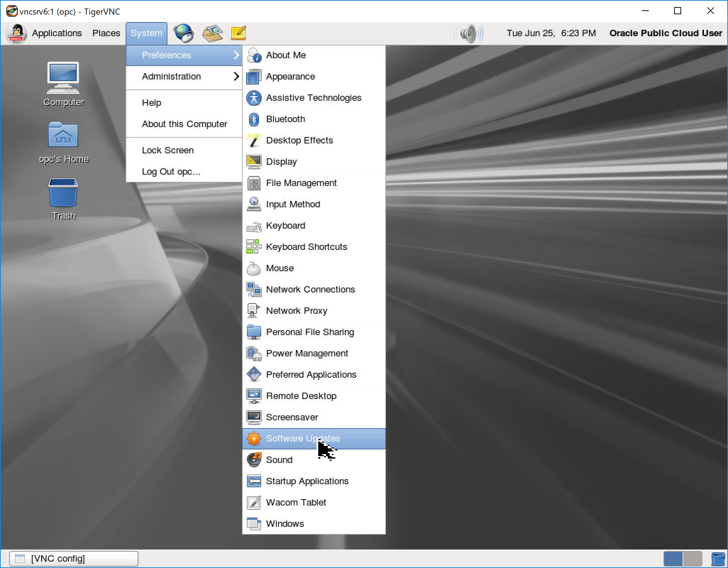728x568 pixels.
Task: Select About this Computer
Action: point(184,124)
